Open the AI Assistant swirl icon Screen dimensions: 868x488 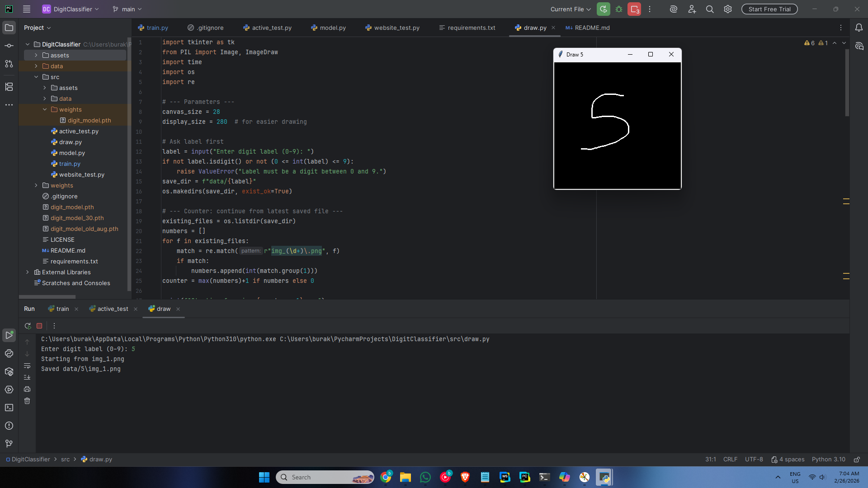[674, 9]
